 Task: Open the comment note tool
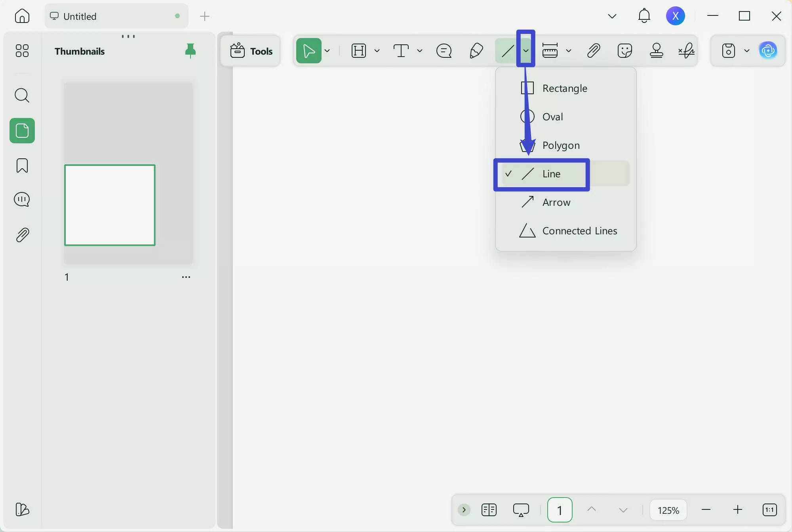point(444,51)
